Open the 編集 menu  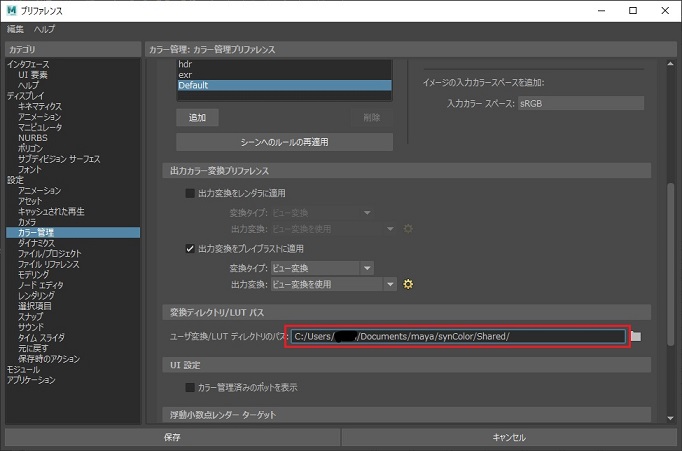point(15,29)
